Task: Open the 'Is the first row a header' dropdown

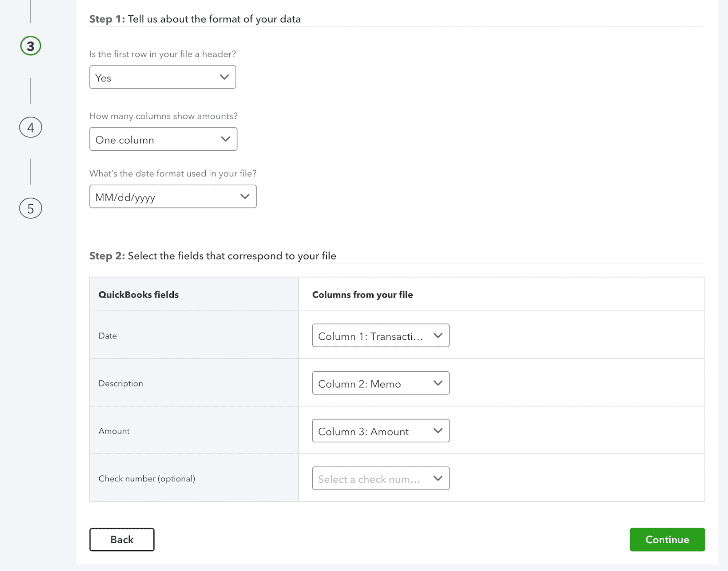Action: 162,77
